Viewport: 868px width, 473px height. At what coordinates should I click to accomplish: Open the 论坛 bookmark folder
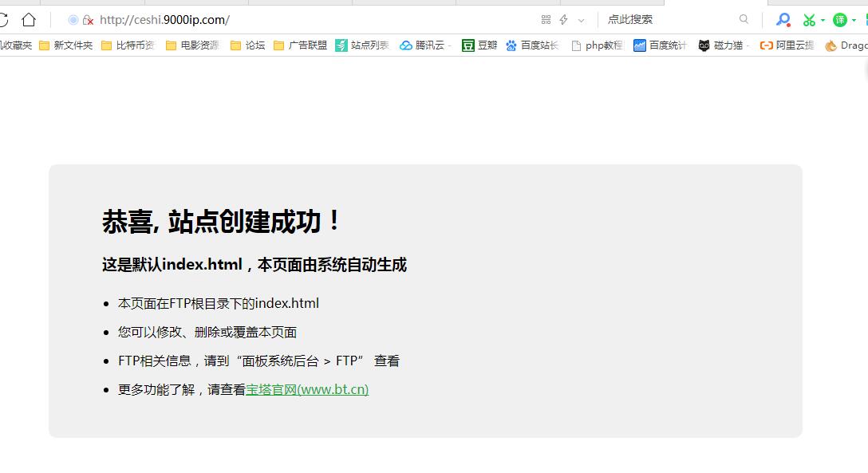[247, 45]
